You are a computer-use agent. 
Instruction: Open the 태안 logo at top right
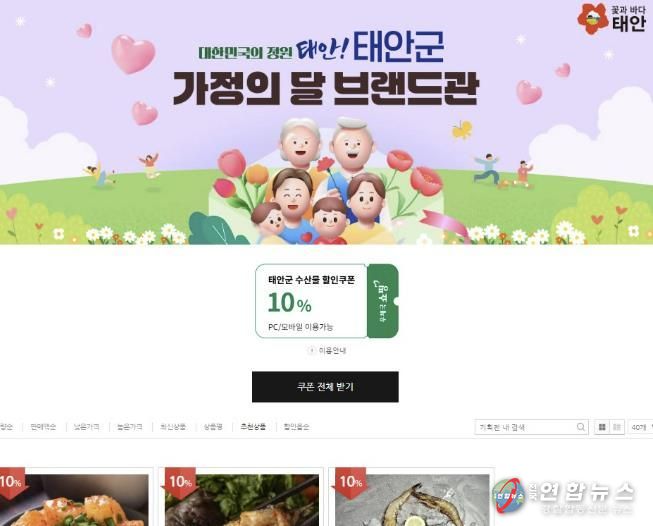tap(611, 19)
